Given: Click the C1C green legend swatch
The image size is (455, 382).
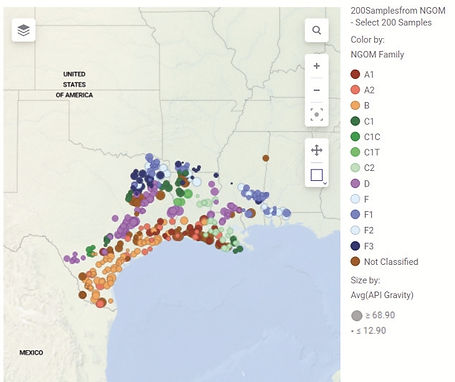Looking at the screenshot, I should (356, 137).
